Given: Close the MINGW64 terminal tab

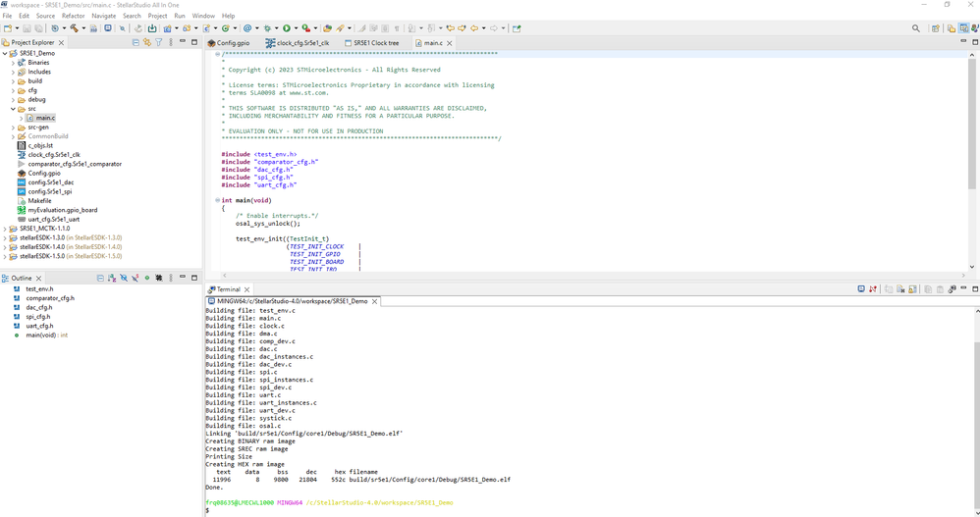Looking at the screenshot, I should 374,301.
